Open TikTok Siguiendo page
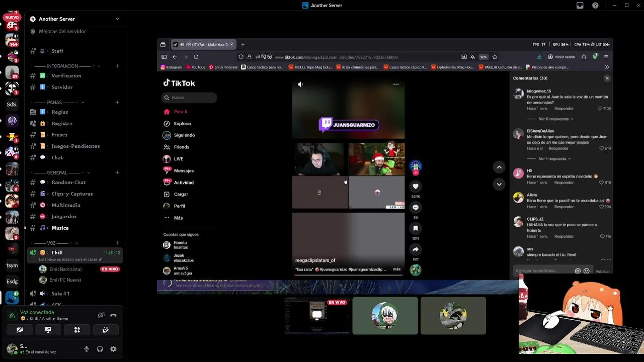 (x=179, y=135)
